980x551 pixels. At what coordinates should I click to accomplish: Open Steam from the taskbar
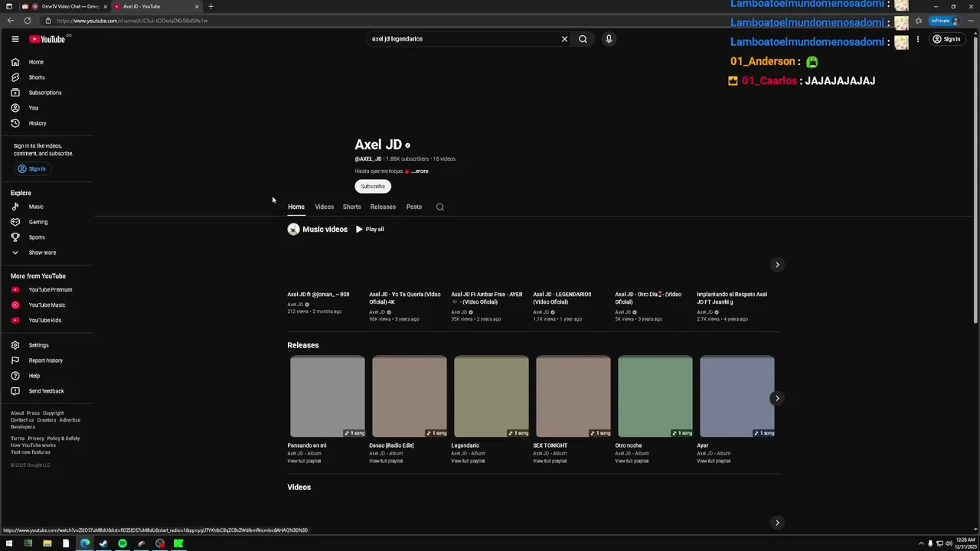(103, 543)
